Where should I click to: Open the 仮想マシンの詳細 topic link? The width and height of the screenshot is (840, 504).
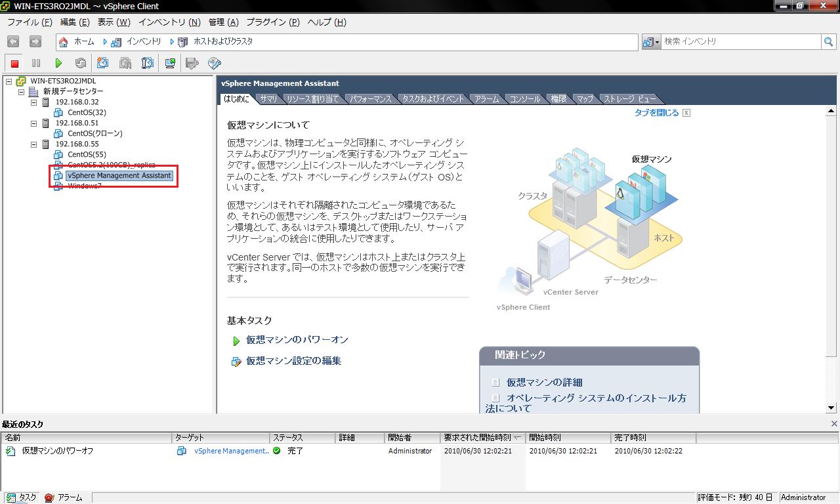coord(545,383)
